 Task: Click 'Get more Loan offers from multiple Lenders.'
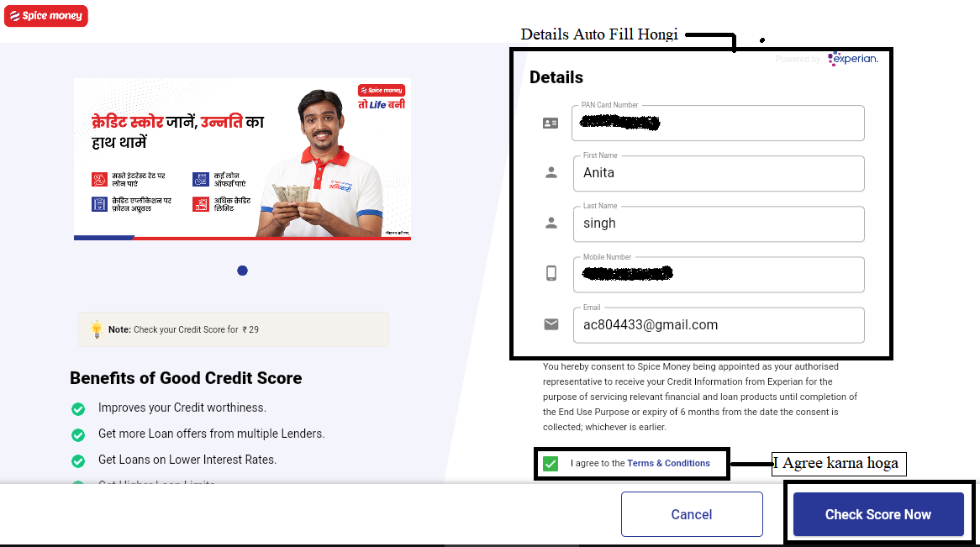click(211, 434)
